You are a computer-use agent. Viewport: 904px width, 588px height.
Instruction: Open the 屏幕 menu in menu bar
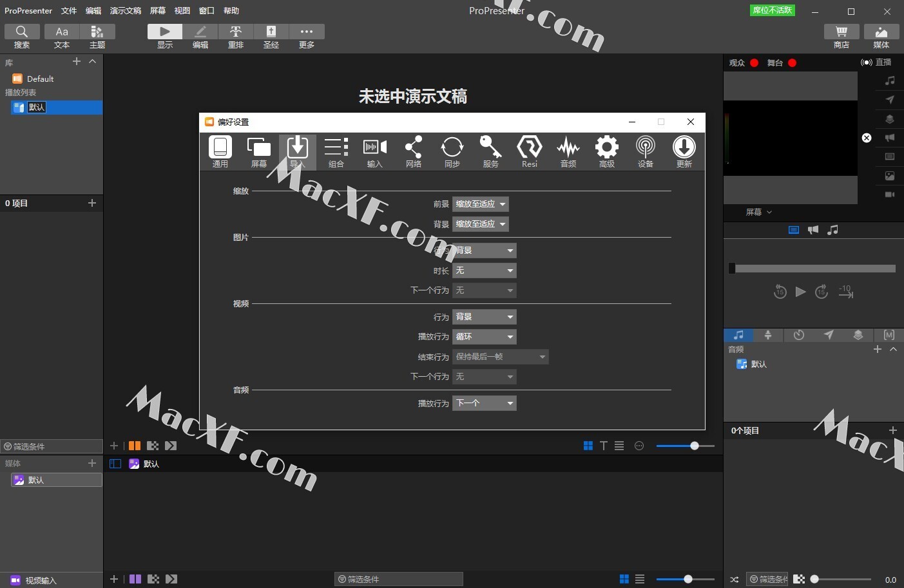pos(158,11)
